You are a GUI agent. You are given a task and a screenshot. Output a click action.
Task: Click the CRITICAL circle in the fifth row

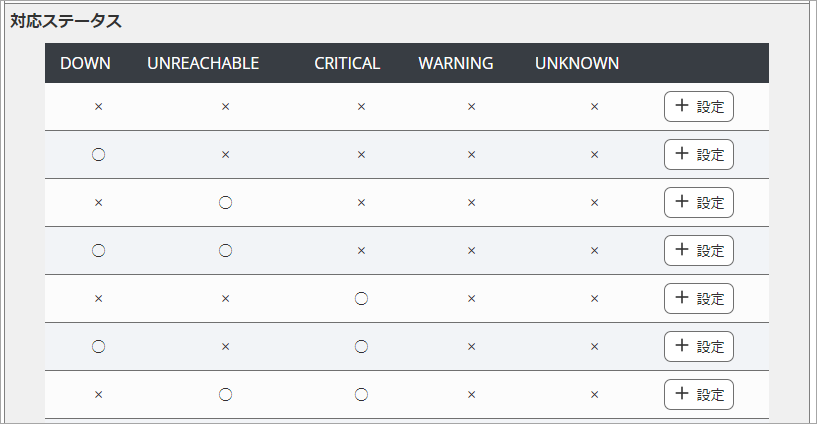[361, 298]
